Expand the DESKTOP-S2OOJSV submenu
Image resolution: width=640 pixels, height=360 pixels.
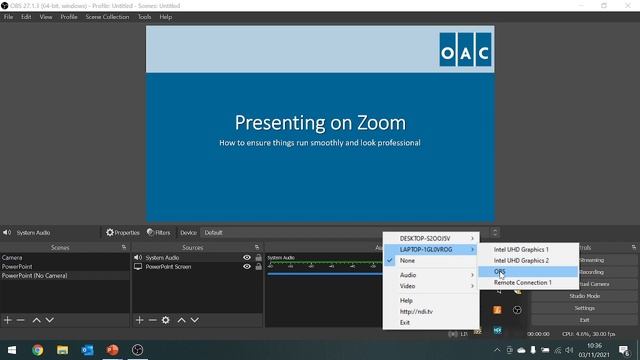[431, 238]
